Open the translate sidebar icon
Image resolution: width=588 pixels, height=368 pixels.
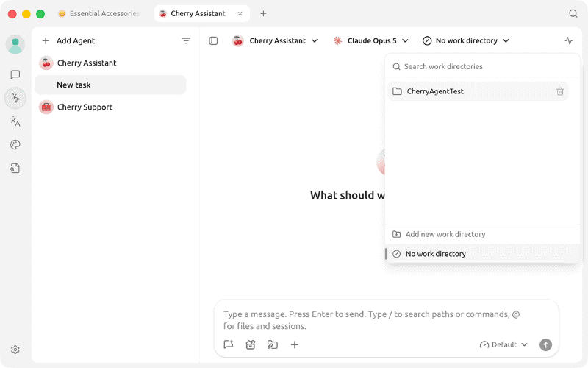pos(15,121)
